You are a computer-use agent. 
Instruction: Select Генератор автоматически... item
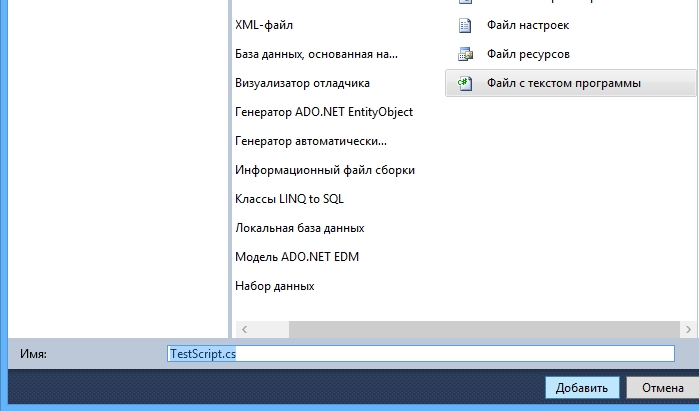310,141
